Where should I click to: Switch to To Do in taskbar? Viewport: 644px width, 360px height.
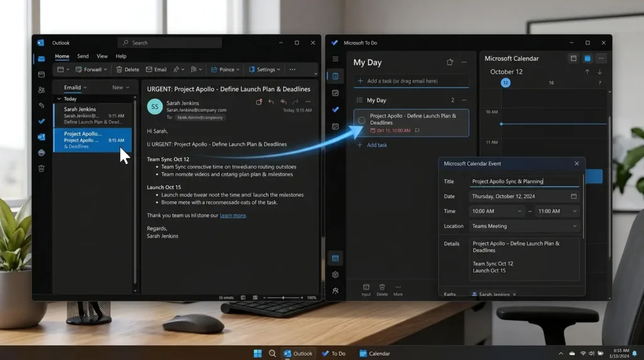(333, 354)
